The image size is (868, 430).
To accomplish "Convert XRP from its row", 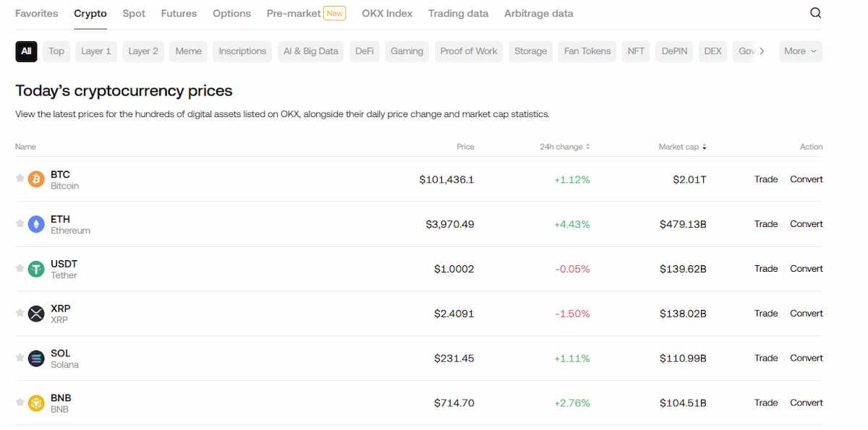I will pos(807,314).
